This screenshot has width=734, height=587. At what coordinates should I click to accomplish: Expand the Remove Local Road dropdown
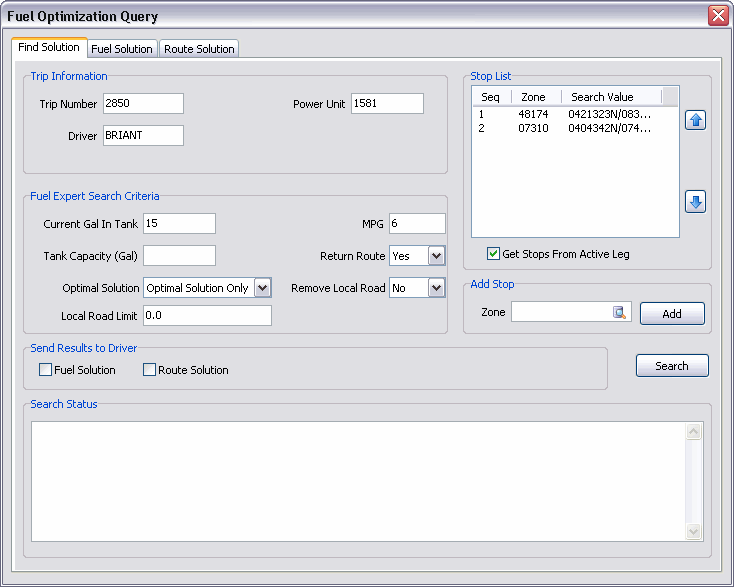[x=436, y=288]
